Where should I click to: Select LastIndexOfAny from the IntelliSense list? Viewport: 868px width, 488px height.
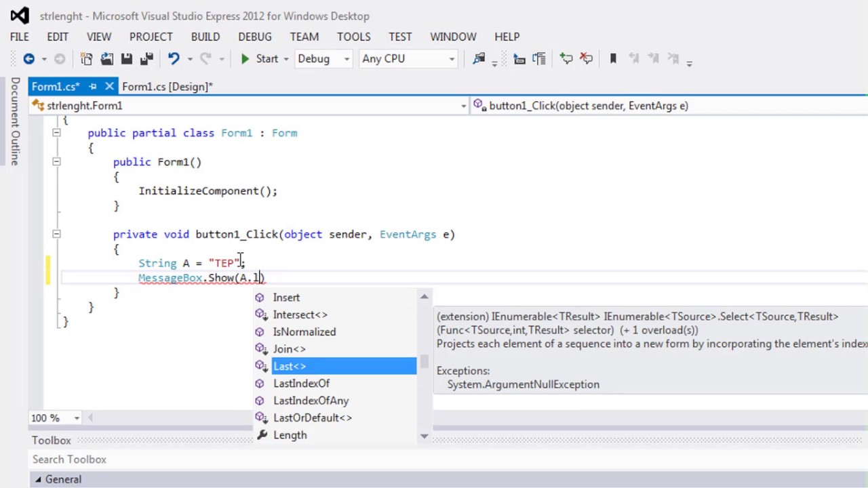click(x=335, y=401)
